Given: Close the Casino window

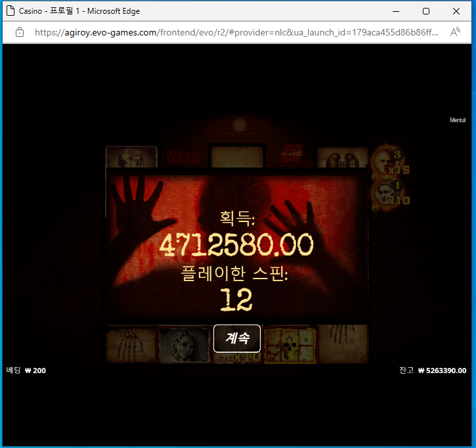Looking at the screenshot, I should click(456, 11).
